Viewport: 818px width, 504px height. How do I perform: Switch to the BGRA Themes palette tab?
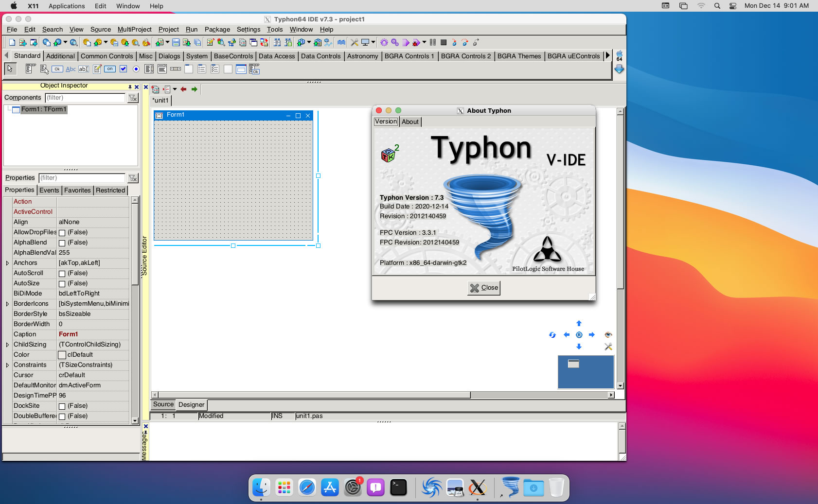519,56
